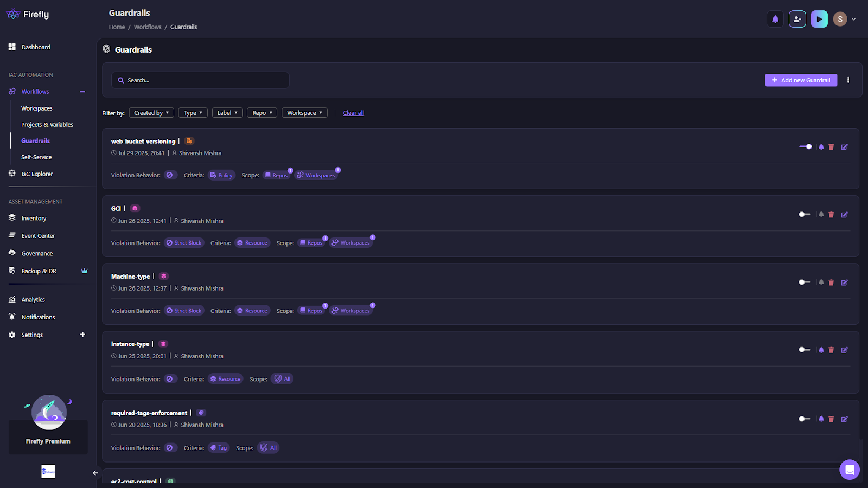
Task: Click the play tutorial icon in header
Action: tap(819, 19)
